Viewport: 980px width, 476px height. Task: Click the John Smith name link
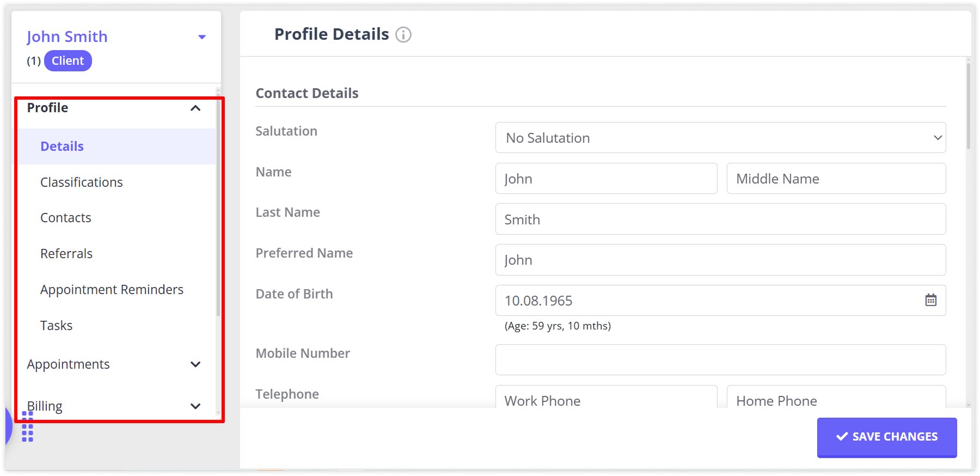(67, 36)
